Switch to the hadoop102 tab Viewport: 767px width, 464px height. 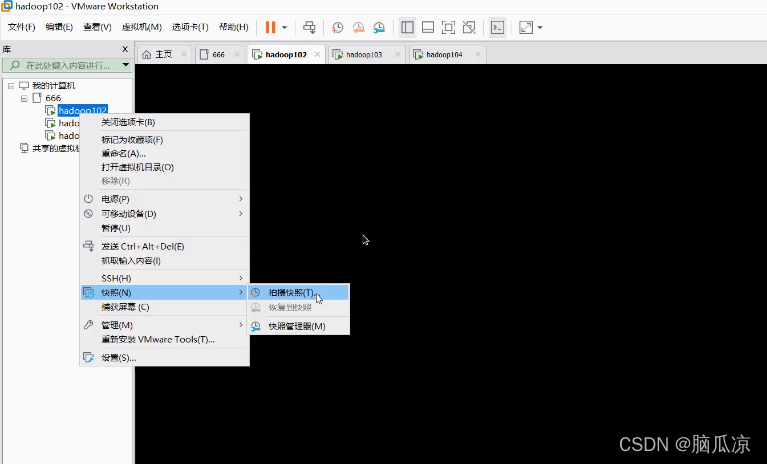pos(286,54)
